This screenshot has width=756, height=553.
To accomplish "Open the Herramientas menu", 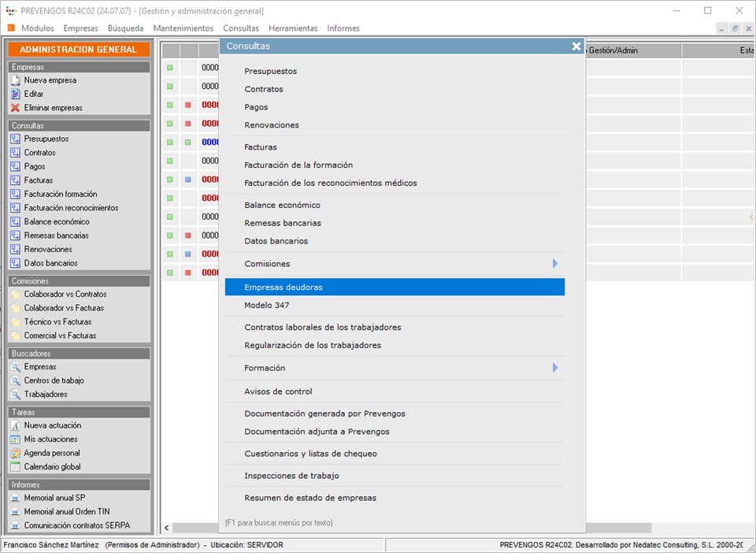I will pos(293,28).
